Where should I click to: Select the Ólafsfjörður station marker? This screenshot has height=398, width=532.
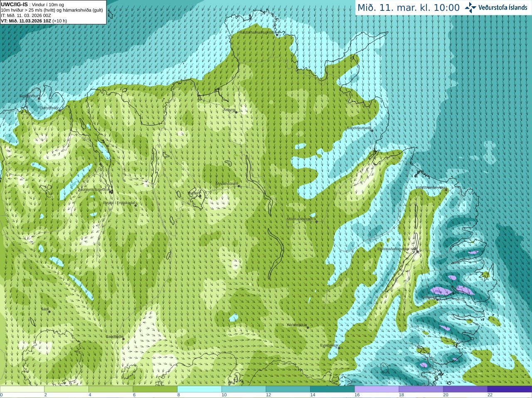pos(59,110)
